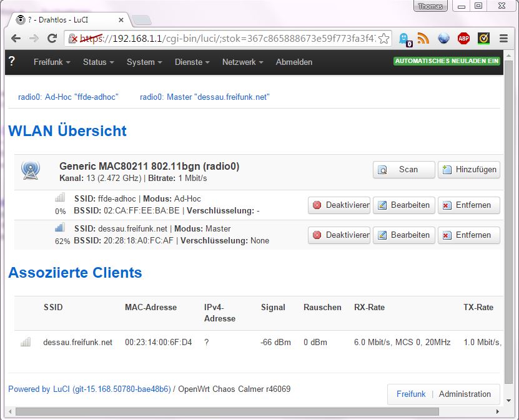
Task: Click the insecure HTTPS padlock warning icon
Action: [73, 39]
